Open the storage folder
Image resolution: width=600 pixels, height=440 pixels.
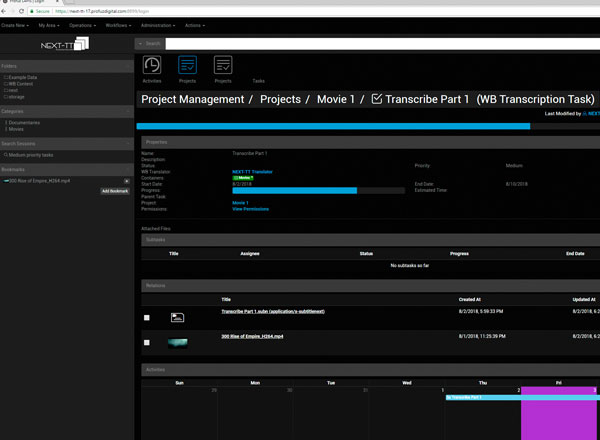[x=16, y=97]
